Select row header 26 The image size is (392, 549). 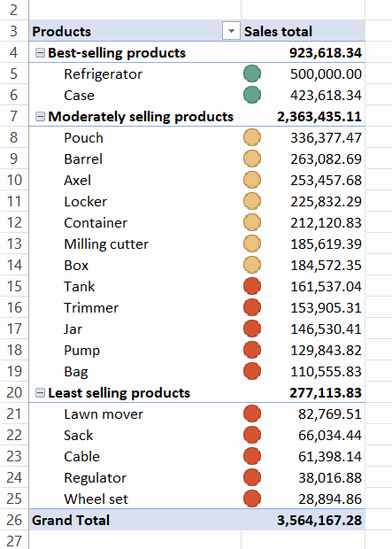pyautogui.click(x=14, y=520)
